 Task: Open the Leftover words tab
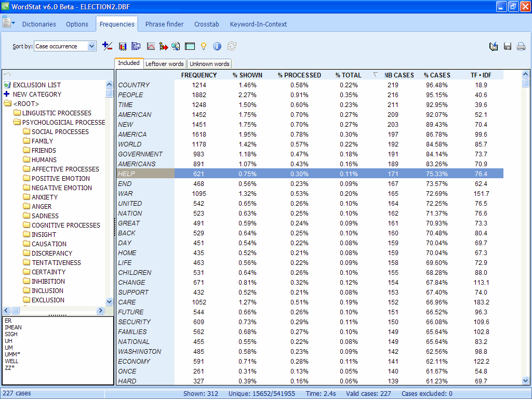pos(164,64)
